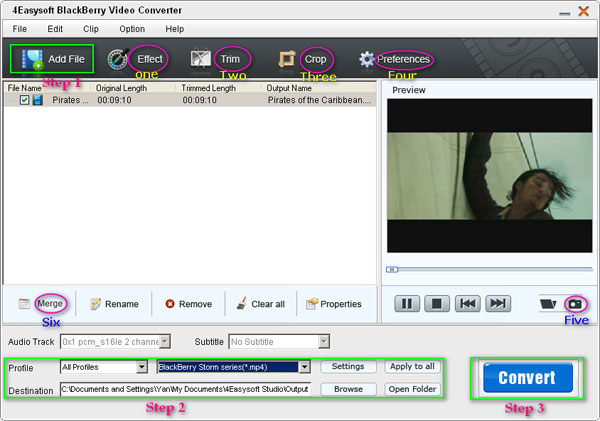Click the Add File label

coord(66,59)
